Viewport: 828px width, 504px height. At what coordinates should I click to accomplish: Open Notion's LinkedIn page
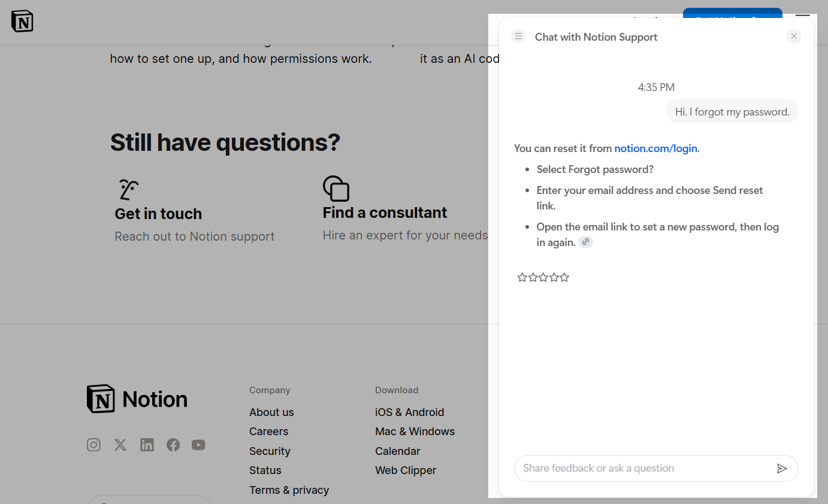coord(147,445)
